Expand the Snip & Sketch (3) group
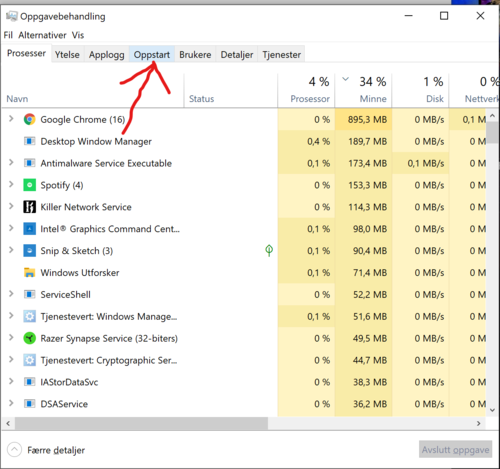The height and width of the screenshot is (469, 500). point(11,250)
